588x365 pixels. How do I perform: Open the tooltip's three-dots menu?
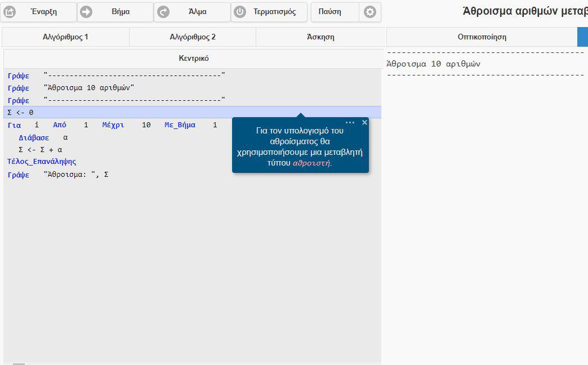point(350,122)
